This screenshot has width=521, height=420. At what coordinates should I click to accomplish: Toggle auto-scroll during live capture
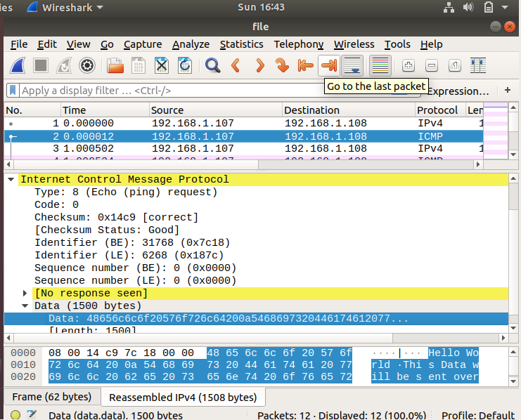pyautogui.click(x=352, y=66)
